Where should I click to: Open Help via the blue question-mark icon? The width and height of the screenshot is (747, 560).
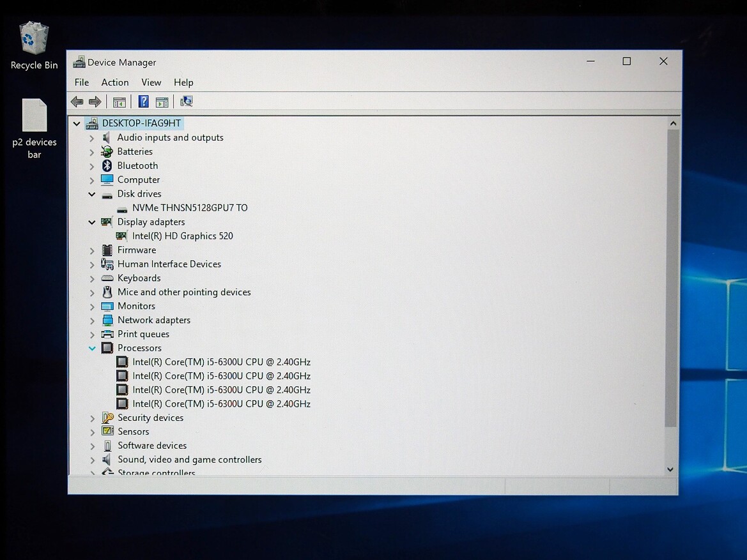(x=143, y=102)
